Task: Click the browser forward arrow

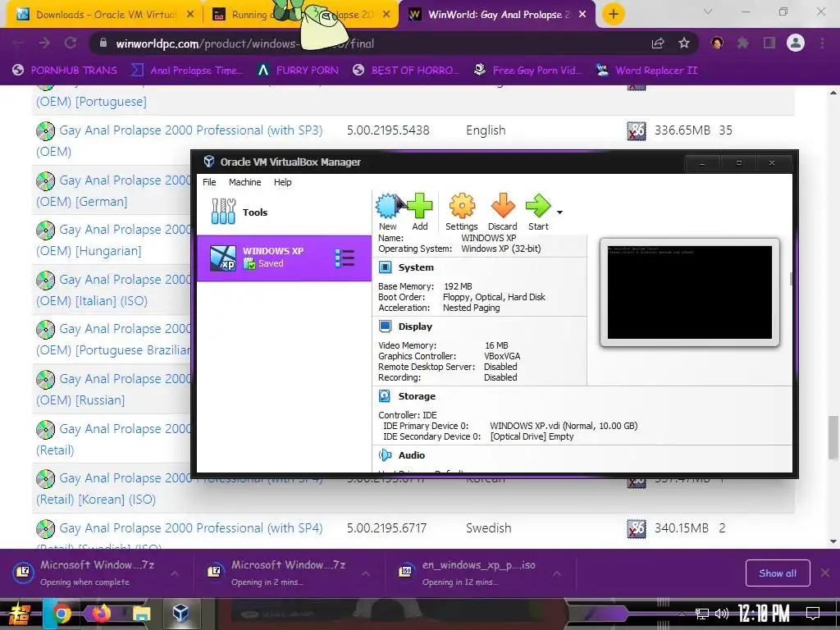Action: 44,43
